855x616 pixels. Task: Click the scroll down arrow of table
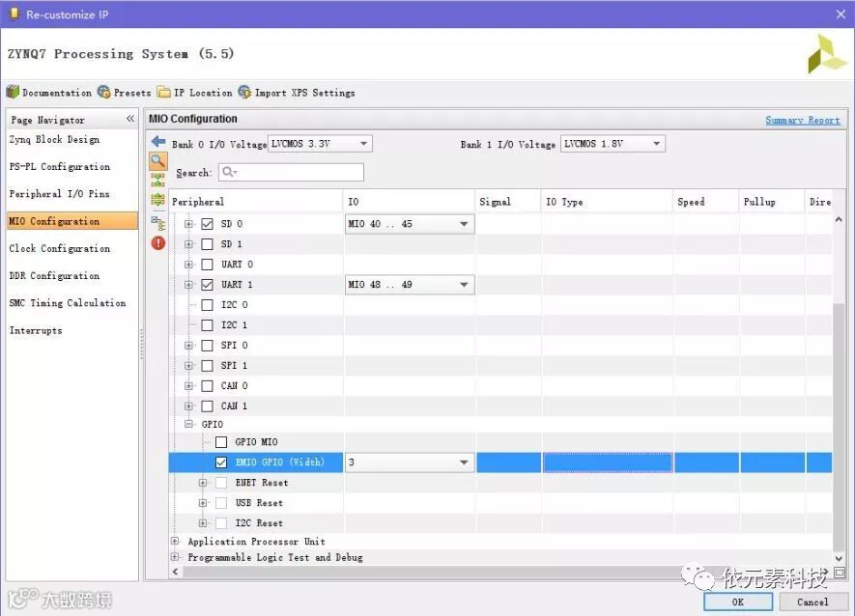pyautogui.click(x=839, y=558)
